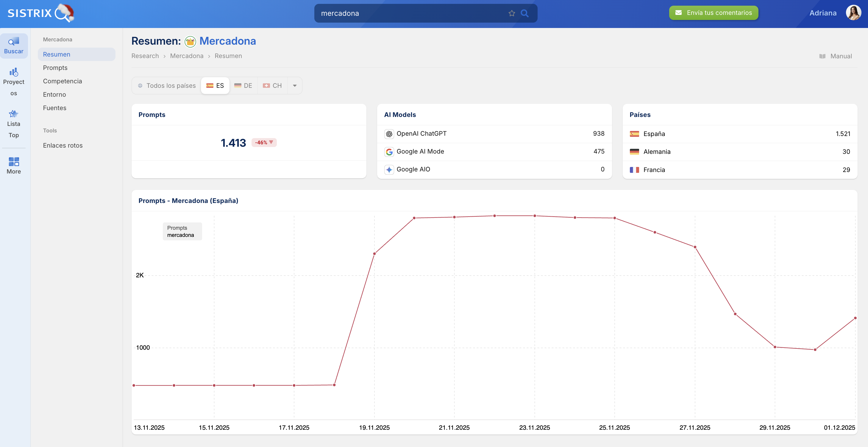Viewport: 868px width, 447px height.
Task: Click the Adriana profile avatar
Action: point(853,13)
